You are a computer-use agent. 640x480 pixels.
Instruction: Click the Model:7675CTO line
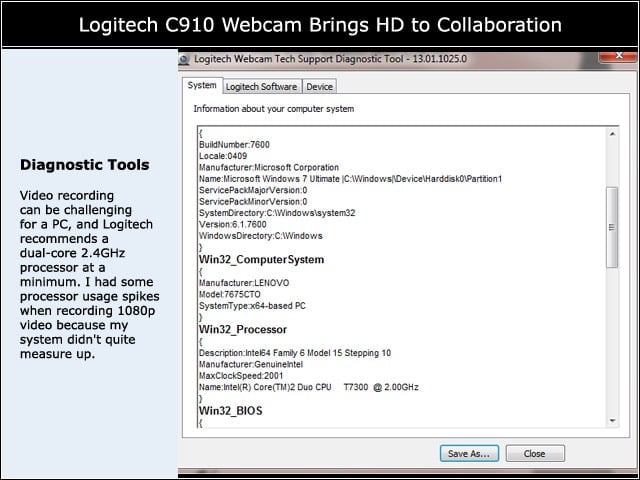[230, 294]
